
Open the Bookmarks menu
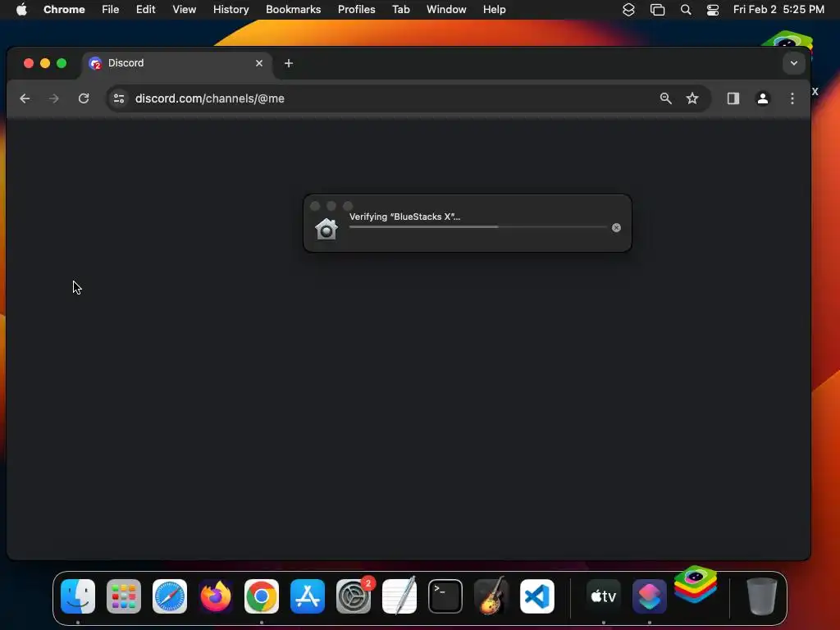pyautogui.click(x=293, y=10)
